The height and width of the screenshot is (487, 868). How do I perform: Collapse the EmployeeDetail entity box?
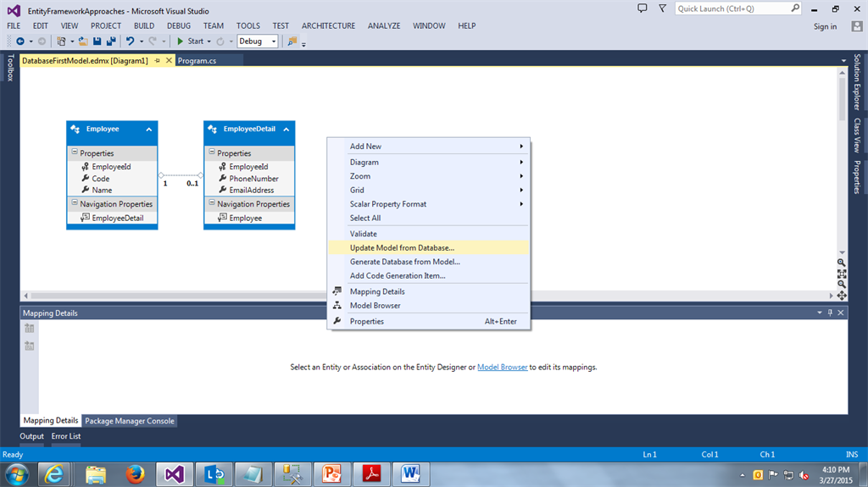tap(287, 130)
